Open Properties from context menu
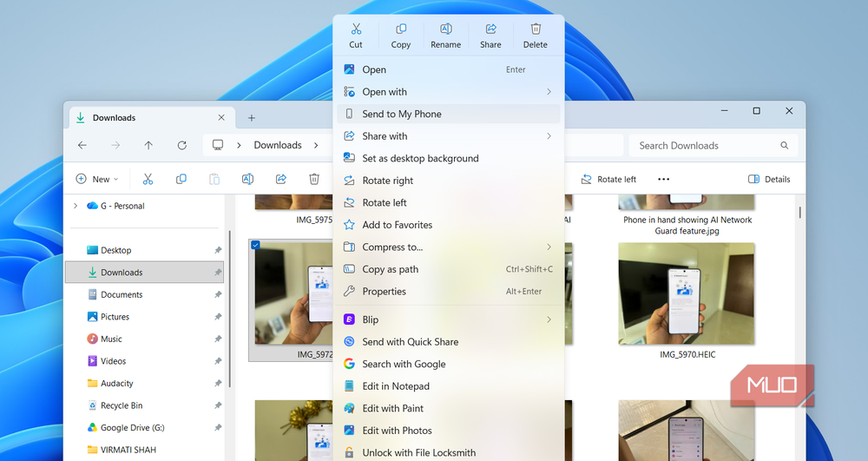The width and height of the screenshot is (868, 461). pos(449,291)
